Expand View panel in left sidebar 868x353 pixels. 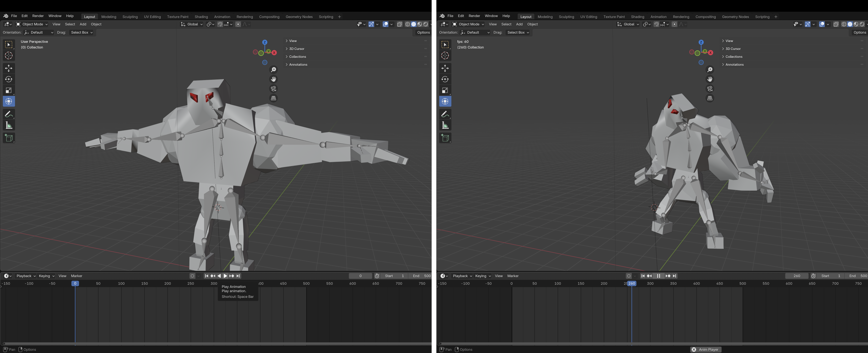tap(293, 41)
